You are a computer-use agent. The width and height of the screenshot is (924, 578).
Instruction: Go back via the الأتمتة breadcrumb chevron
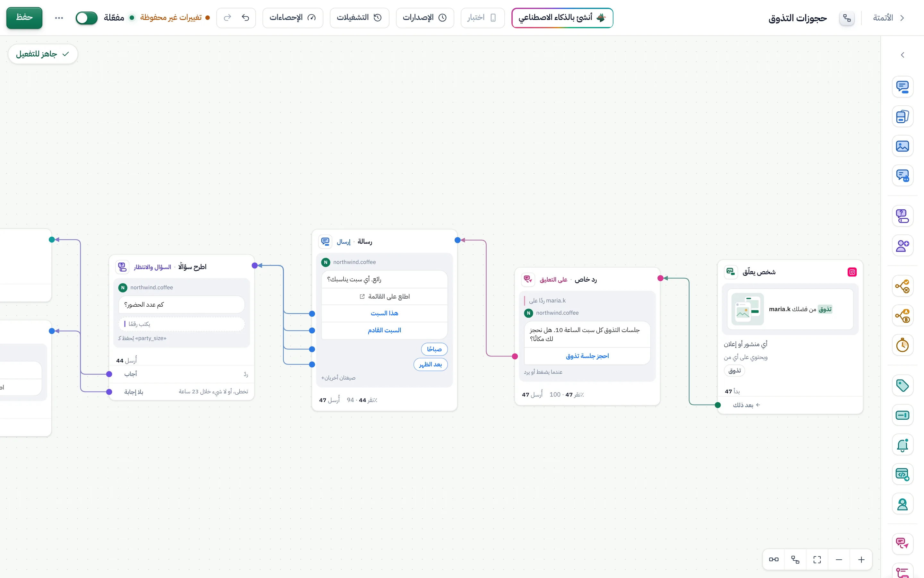(902, 18)
